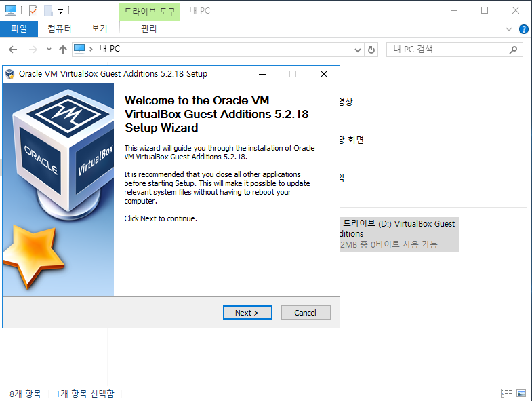Viewport: 532px width, 401px height.
Task: Open the 파일 tab in Explorer
Action: click(19, 28)
